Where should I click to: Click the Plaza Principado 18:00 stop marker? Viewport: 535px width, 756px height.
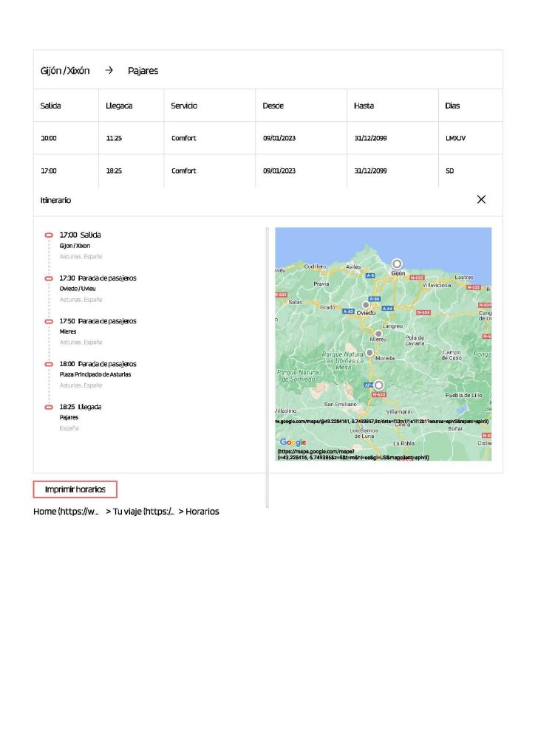pyautogui.click(x=49, y=364)
